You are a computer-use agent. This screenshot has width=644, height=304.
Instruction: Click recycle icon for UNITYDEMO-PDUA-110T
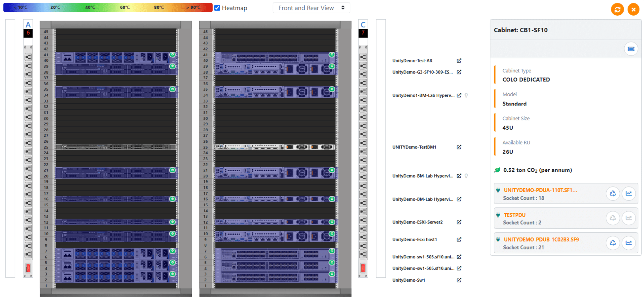click(x=613, y=193)
